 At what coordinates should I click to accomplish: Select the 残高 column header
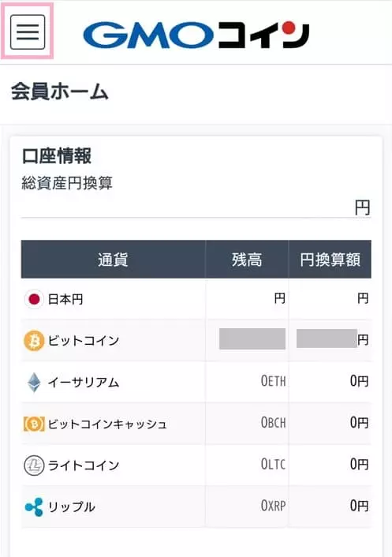pyautogui.click(x=247, y=260)
